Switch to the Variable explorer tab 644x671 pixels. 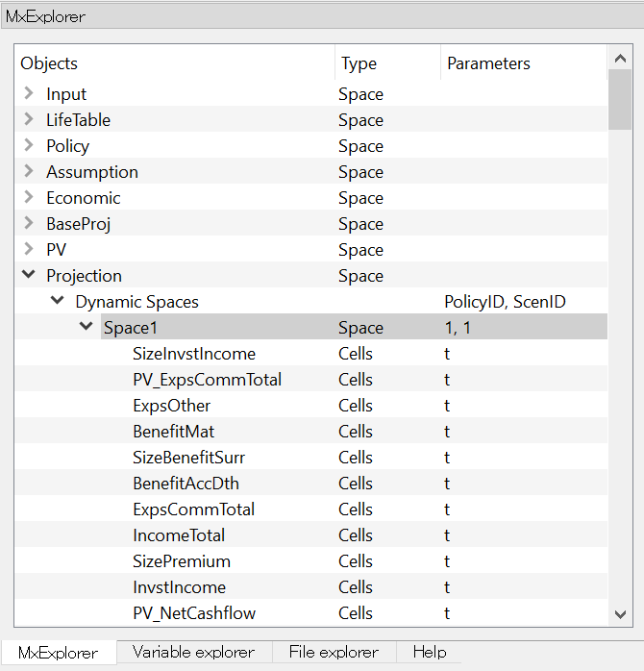pyautogui.click(x=194, y=652)
